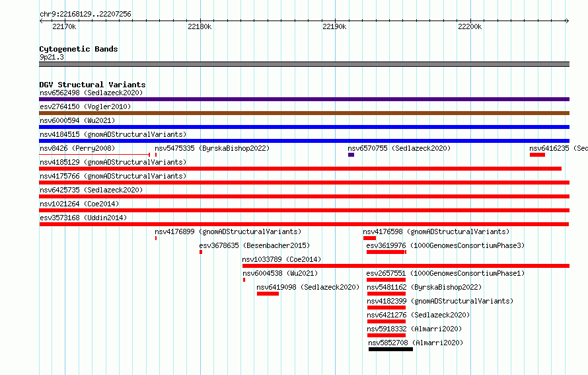Click the red esv3619976 variant bar

pos(386,252)
